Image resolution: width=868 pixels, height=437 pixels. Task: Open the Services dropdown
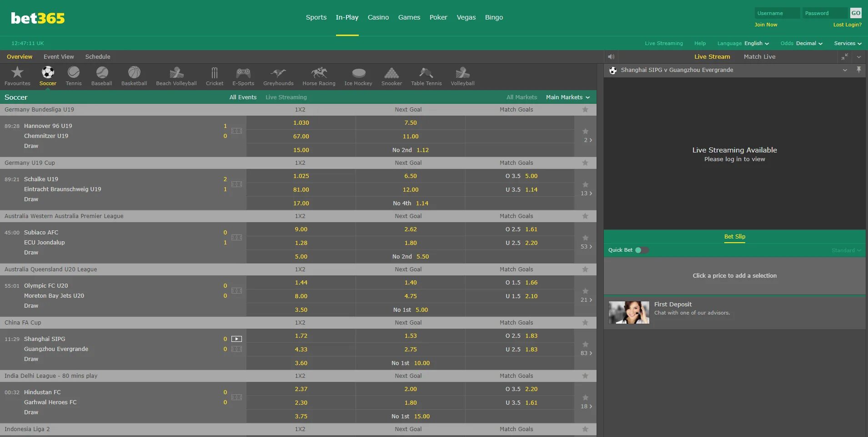(848, 44)
